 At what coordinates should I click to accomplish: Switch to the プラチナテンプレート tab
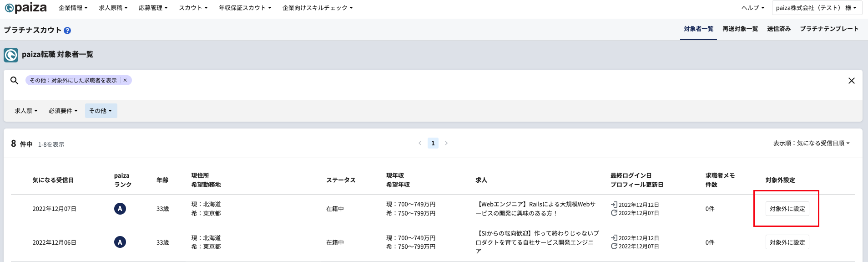(829, 29)
